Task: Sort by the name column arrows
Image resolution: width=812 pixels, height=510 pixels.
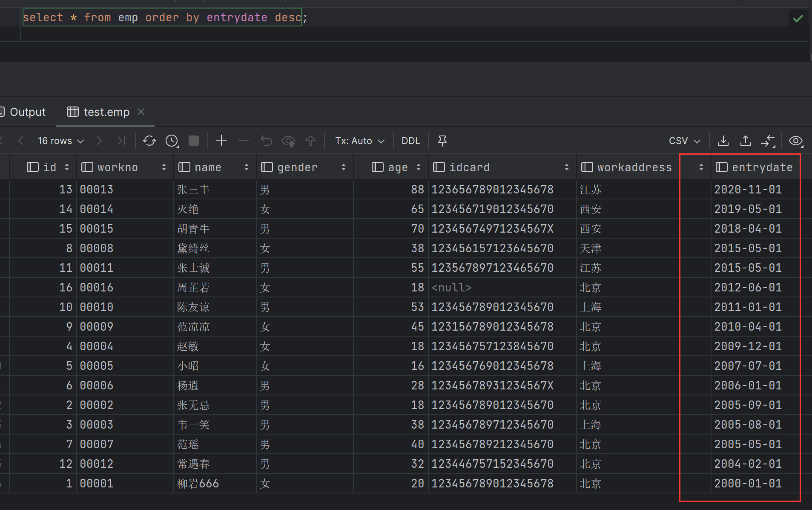Action: (247, 167)
